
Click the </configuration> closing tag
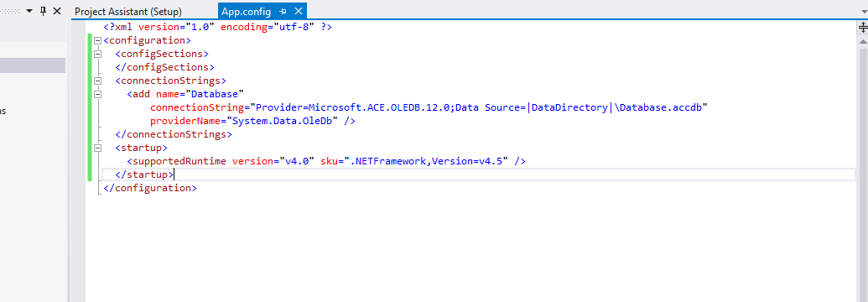click(x=150, y=188)
